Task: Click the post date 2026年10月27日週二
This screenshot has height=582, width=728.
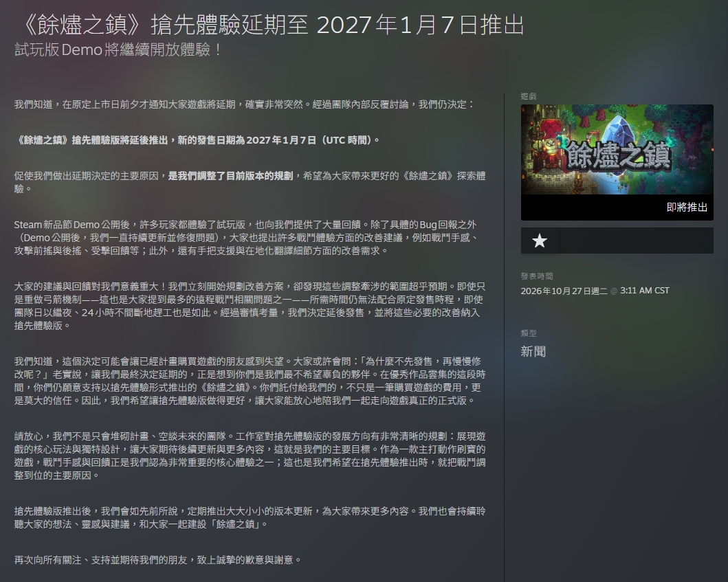Action: pos(564,291)
